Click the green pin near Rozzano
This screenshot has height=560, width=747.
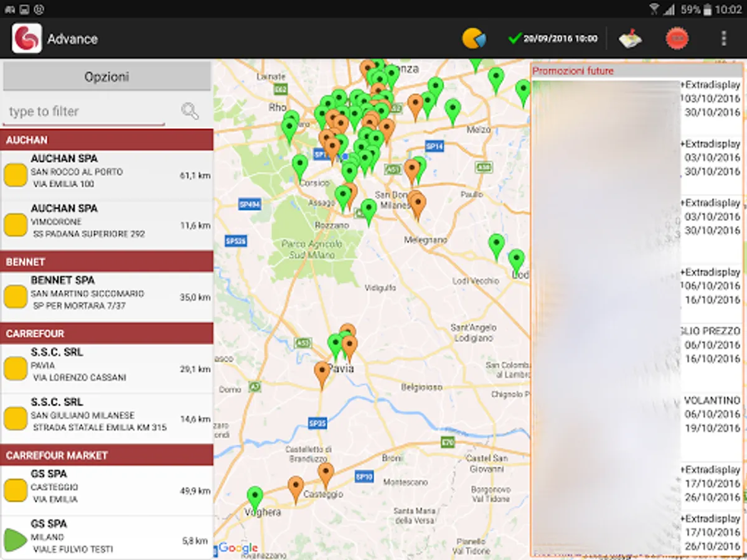[x=369, y=212]
